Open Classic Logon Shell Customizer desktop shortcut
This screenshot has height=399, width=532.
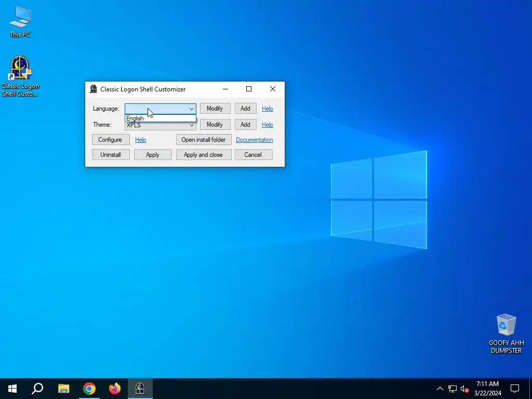click(x=20, y=76)
